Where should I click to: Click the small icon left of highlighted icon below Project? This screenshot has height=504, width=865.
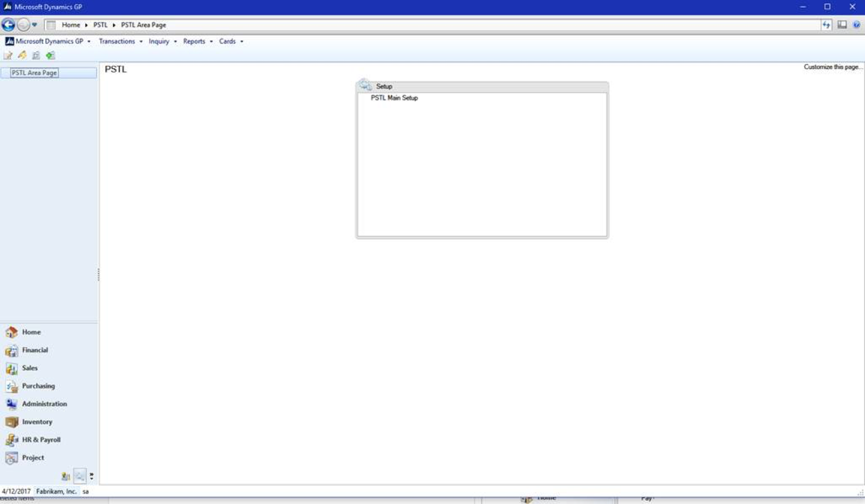66,476
